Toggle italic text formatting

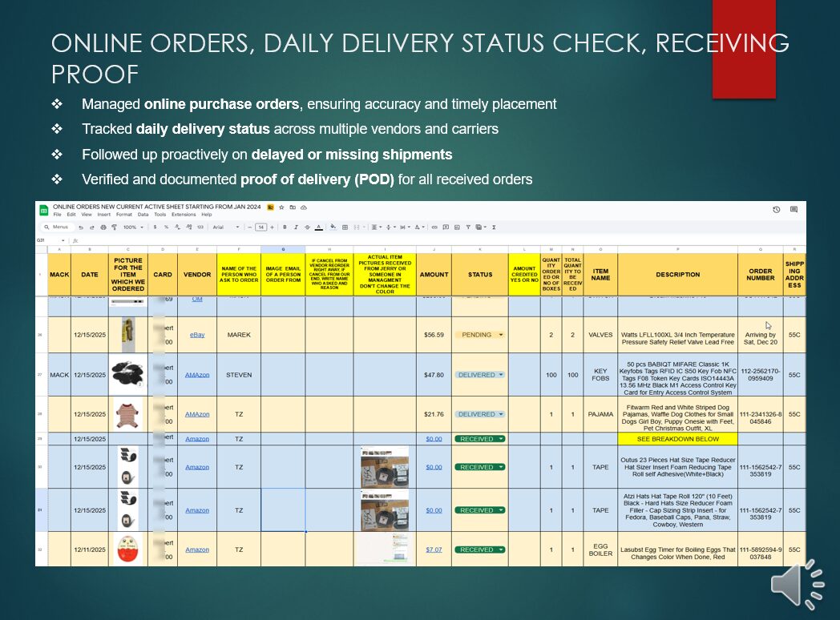click(x=296, y=227)
